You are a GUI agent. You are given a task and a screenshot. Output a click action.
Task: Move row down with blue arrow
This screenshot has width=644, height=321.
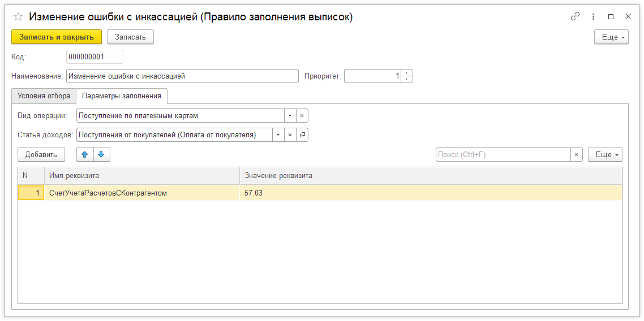coord(102,154)
